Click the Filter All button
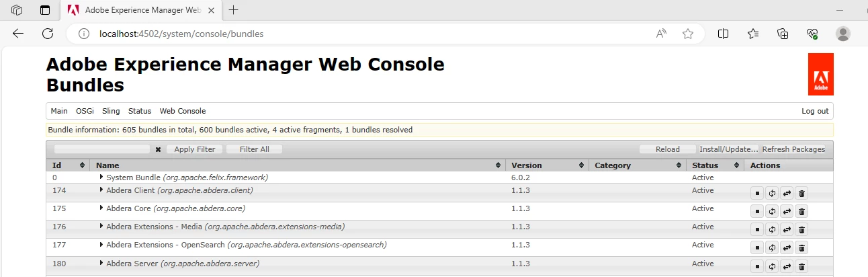Screen dimensions: 868x277 [255, 149]
